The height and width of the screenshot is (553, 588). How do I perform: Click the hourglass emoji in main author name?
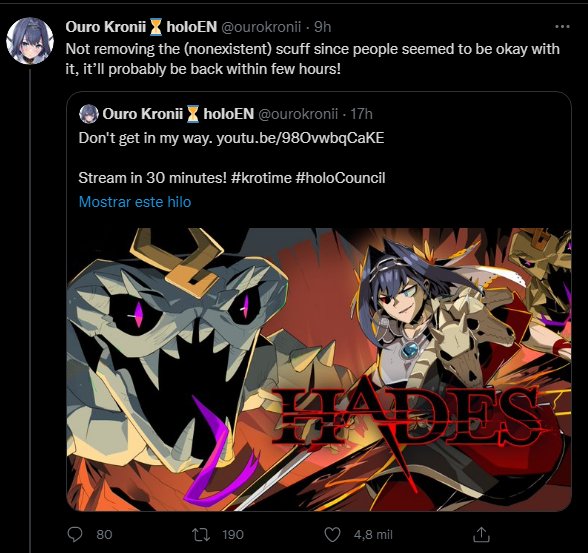click(x=156, y=27)
